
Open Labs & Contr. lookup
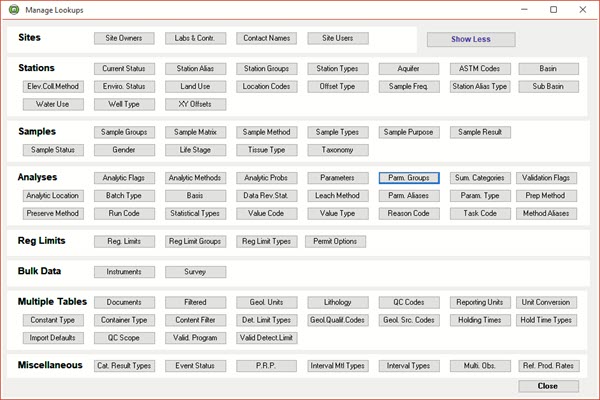tap(196, 38)
